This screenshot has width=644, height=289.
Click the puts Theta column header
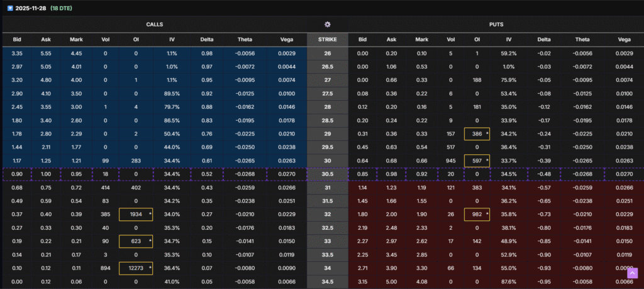click(x=581, y=40)
